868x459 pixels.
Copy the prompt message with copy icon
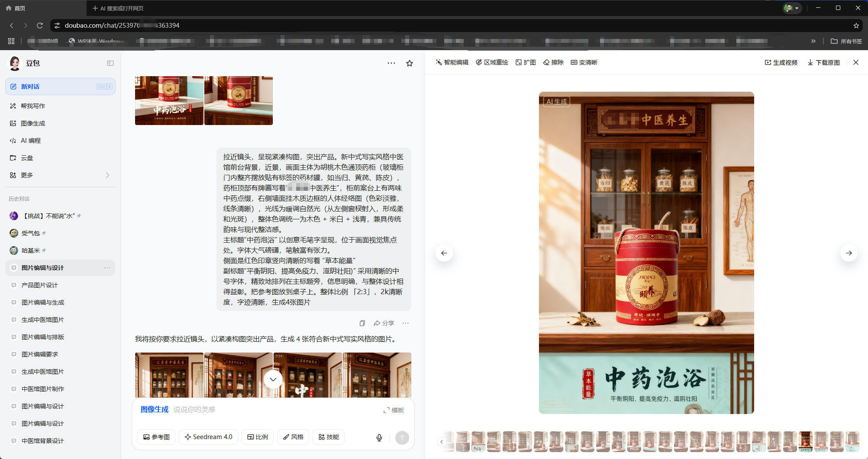pos(362,323)
